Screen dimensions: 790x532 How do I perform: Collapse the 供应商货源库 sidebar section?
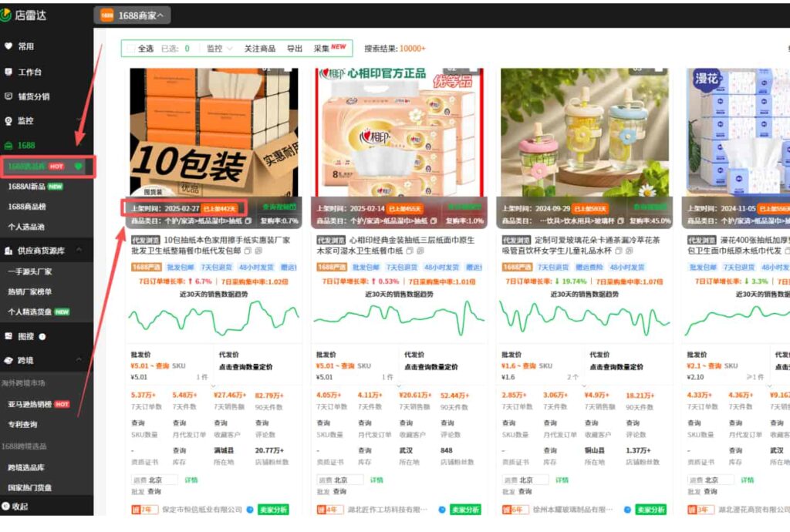[79, 250]
